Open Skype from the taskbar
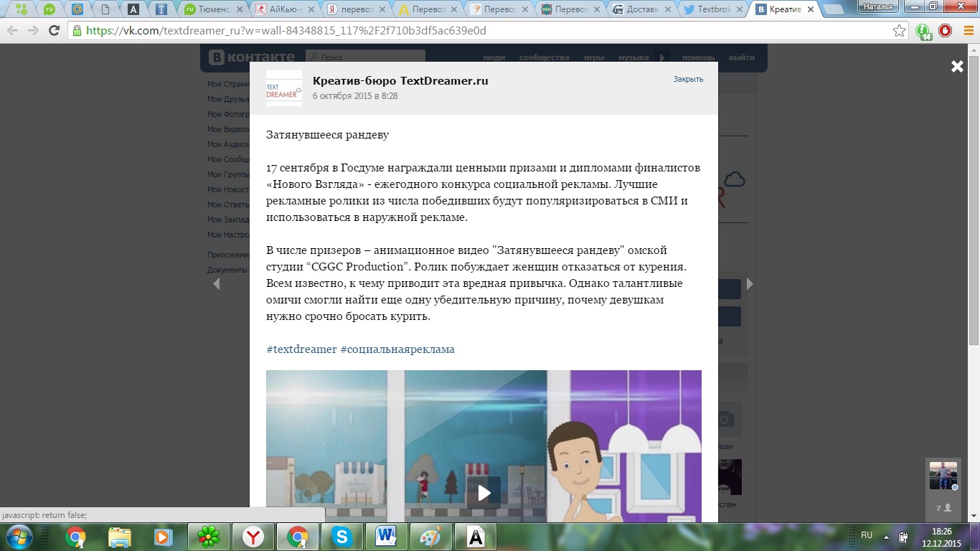 pos(342,537)
